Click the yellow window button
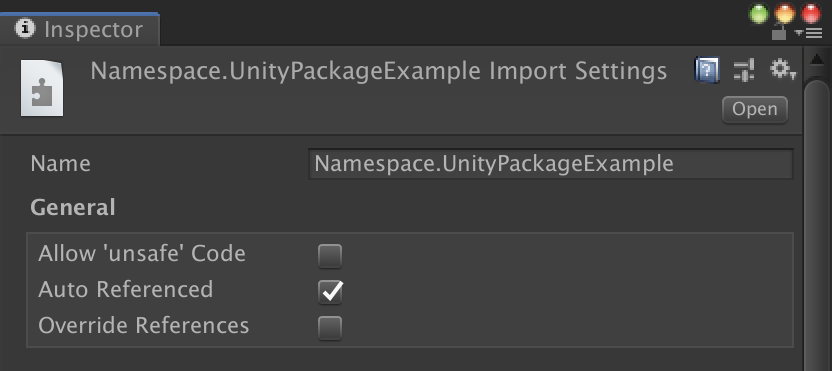The width and height of the screenshot is (832, 371). (x=785, y=14)
